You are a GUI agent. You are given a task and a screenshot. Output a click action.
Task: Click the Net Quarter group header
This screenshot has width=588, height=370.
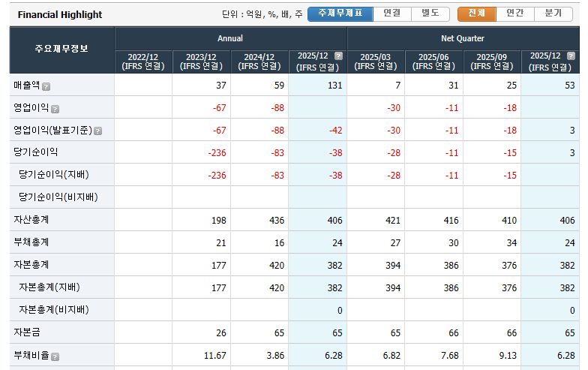click(x=463, y=38)
